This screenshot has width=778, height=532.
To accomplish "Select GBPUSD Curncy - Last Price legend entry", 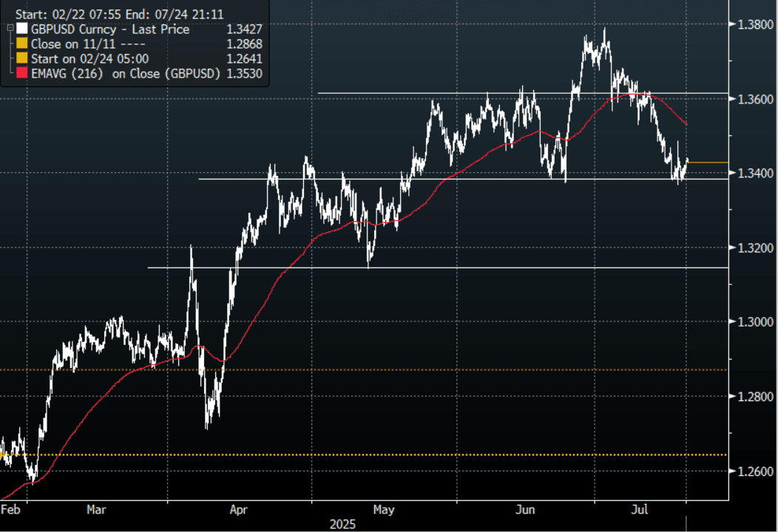I will pyautogui.click(x=110, y=30).
